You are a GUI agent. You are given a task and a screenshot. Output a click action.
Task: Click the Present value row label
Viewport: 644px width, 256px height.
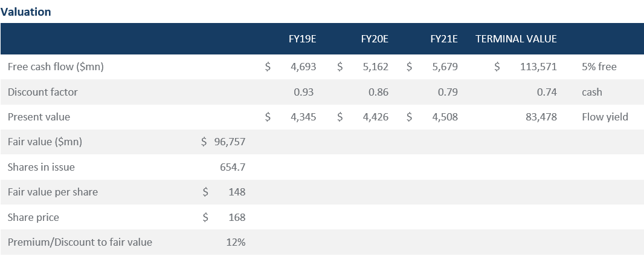coord(38,117)
